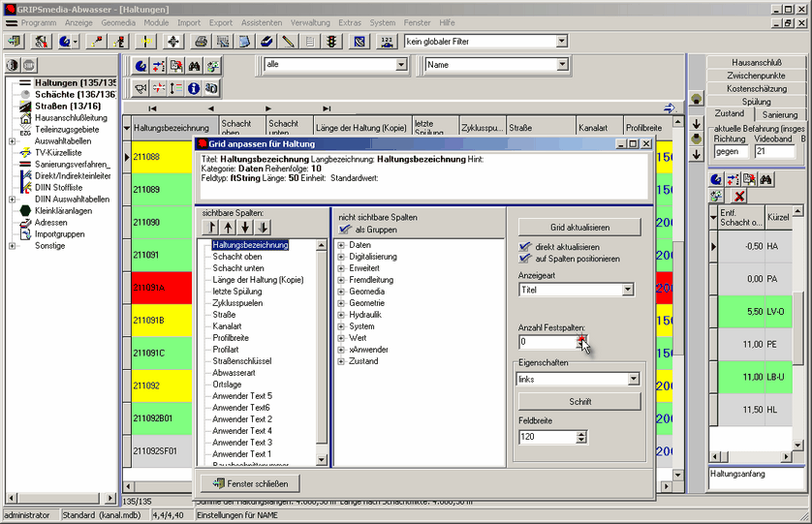Move selected column up with arrow button

point(228,227)
